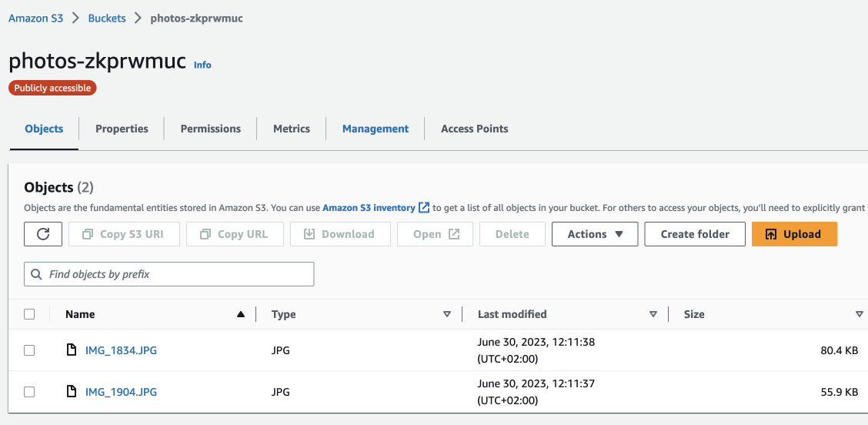The height and width of the screenshot is (425, 868).
Task: Click the file icon beside IMG_1834.JPG
Action: pyautogui.click(x=72, y=350)
